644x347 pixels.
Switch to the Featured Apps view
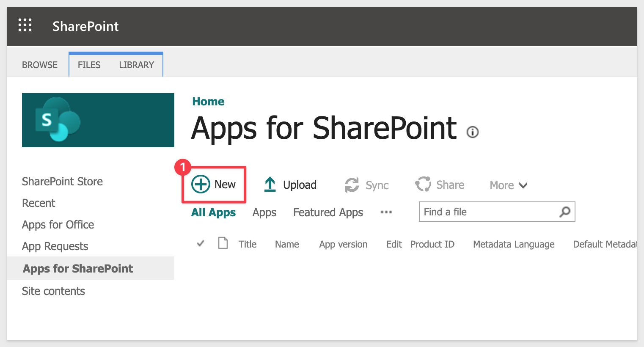[x=328, y=212]
